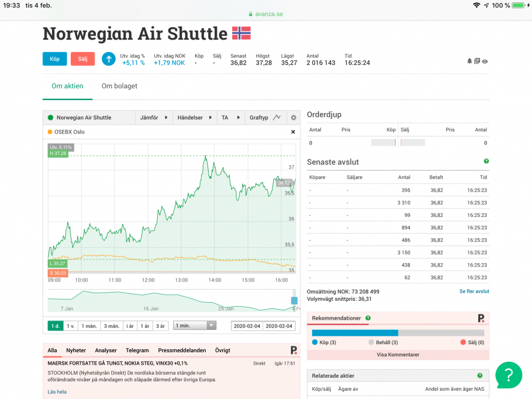Click the blue up-arrow trend icon
The width and height of the screenshot is (532, 399).
[x=109, y=59]
